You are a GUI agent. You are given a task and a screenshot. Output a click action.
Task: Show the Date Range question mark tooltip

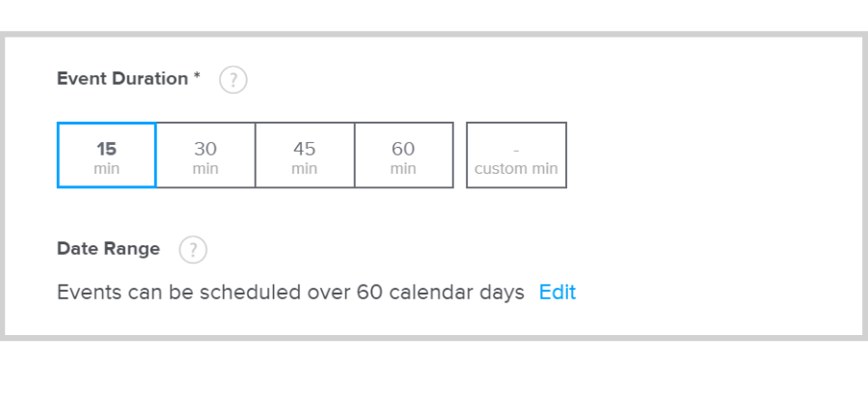click(x=193, y=250)
